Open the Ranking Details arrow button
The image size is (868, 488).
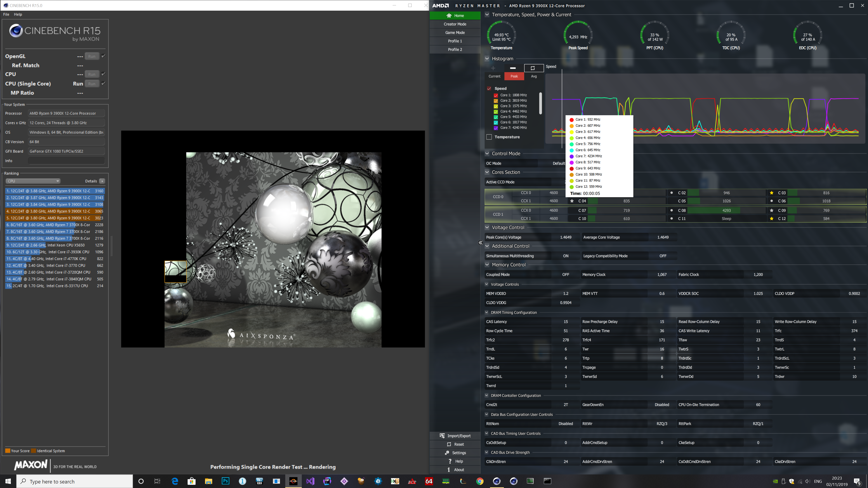[x=102, y=181]
